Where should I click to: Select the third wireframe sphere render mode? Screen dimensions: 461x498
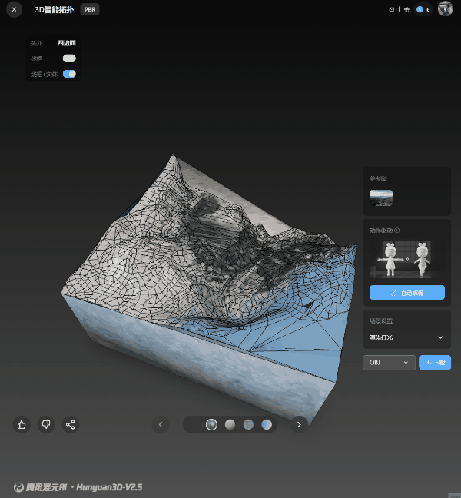pyautogui.click(x=249, y=425)
